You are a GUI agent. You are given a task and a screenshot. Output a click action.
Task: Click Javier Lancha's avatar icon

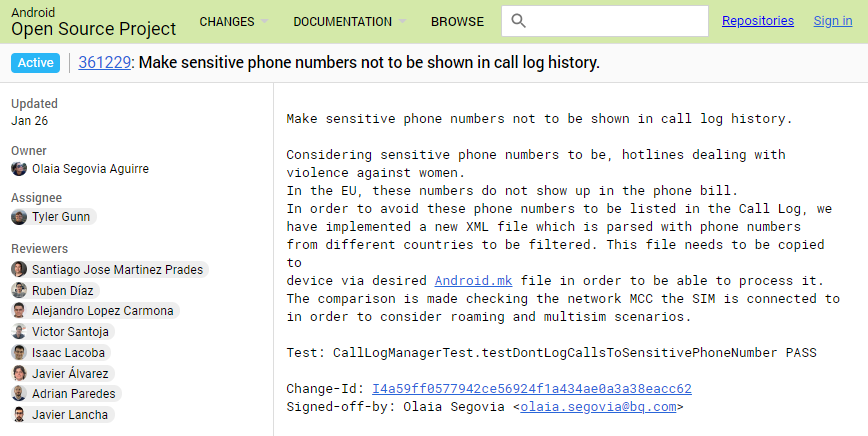coord(19,414)
